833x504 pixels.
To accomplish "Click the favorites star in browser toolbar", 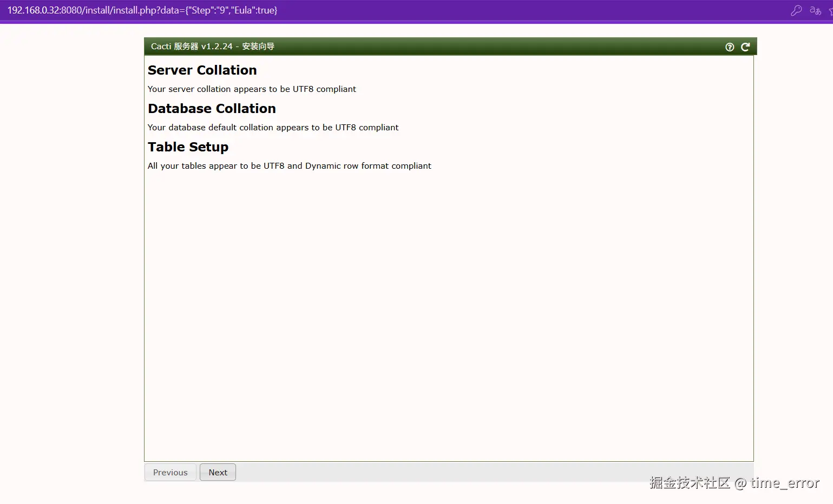I will click(830, 10).
